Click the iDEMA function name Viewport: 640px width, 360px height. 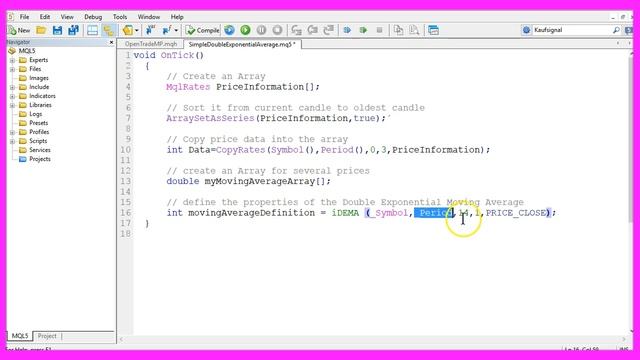(x=345, y=213)
